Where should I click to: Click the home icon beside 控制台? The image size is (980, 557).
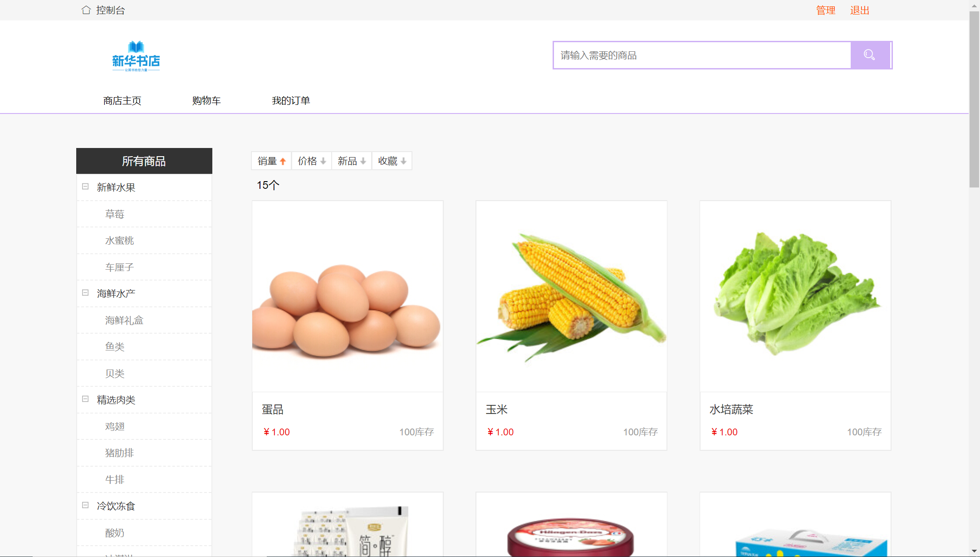(x=86, y=10)
